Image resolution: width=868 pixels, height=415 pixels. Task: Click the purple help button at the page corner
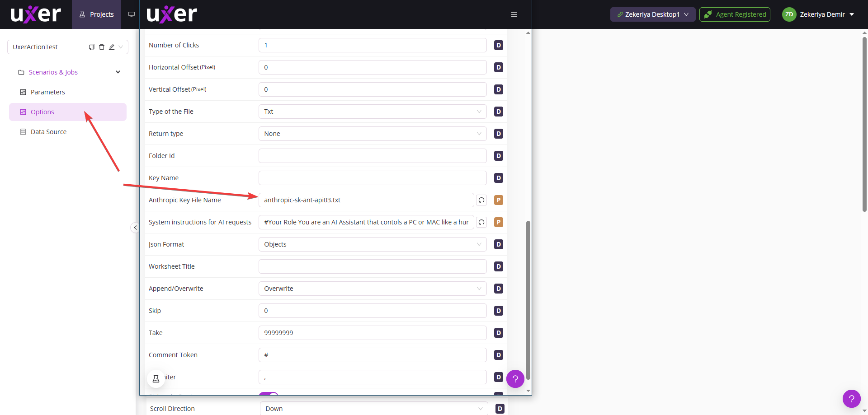point(852,399)
